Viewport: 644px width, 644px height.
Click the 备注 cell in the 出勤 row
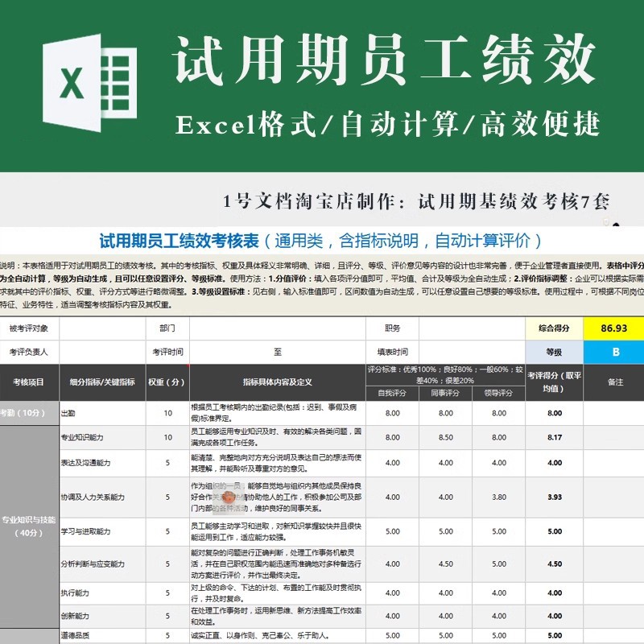613,413
